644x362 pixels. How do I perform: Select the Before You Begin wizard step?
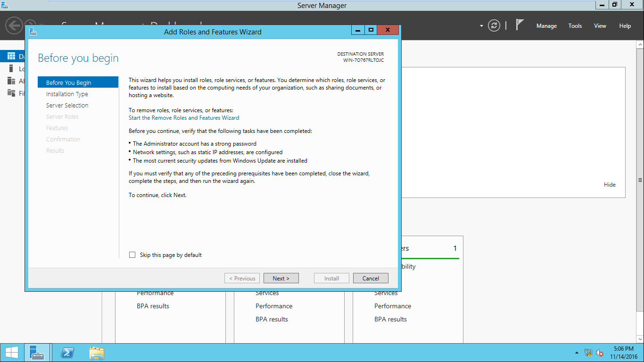[78, 82]
